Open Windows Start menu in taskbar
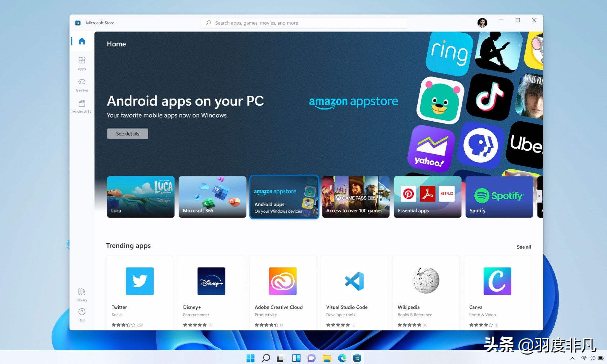The height and width of the screenshot is (364, 607). [250, 358]
